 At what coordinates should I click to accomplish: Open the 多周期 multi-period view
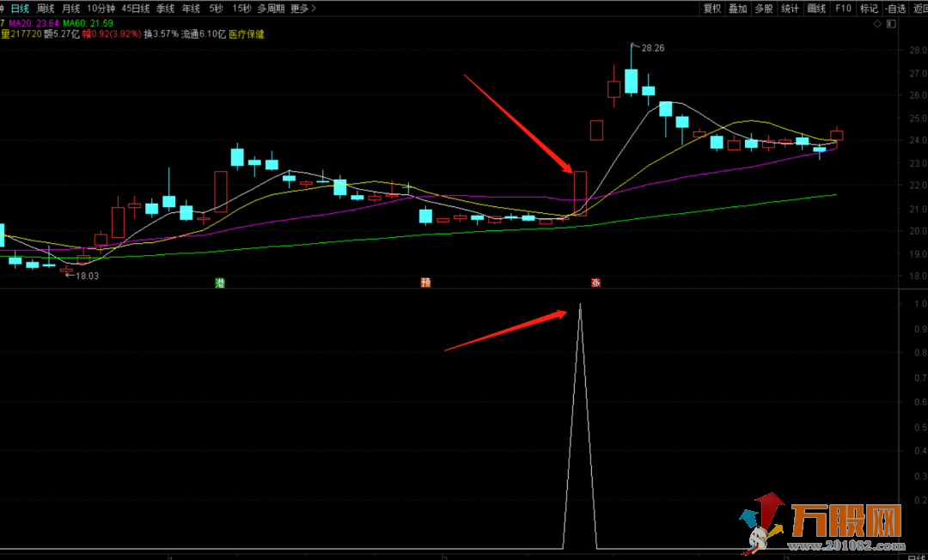[271, 9]
